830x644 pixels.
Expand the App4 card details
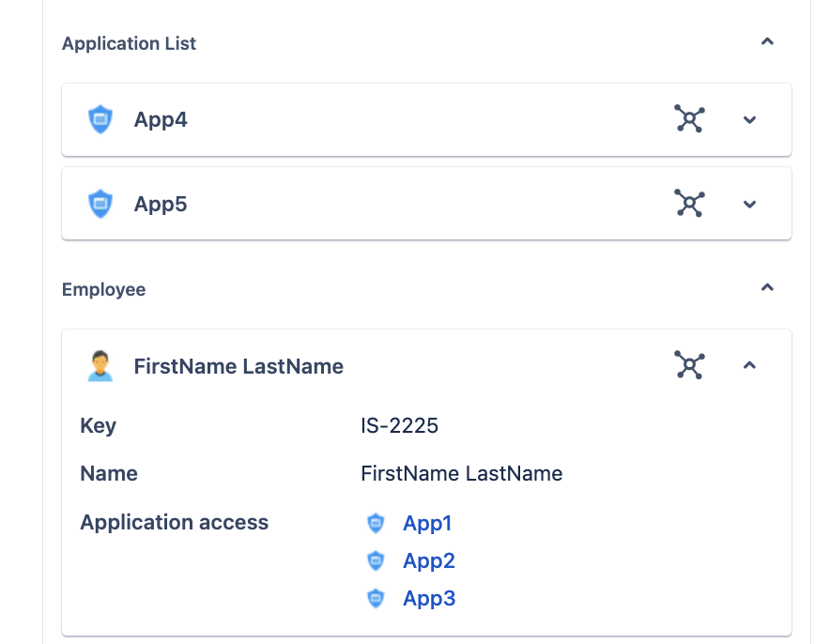tap(749, 120)
